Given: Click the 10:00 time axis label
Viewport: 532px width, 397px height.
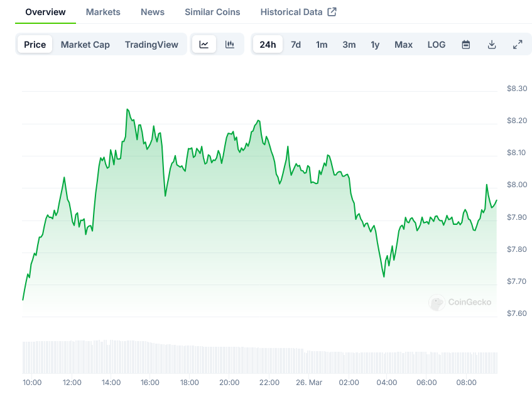Looking at the screenshot, I should click(32, 383).
